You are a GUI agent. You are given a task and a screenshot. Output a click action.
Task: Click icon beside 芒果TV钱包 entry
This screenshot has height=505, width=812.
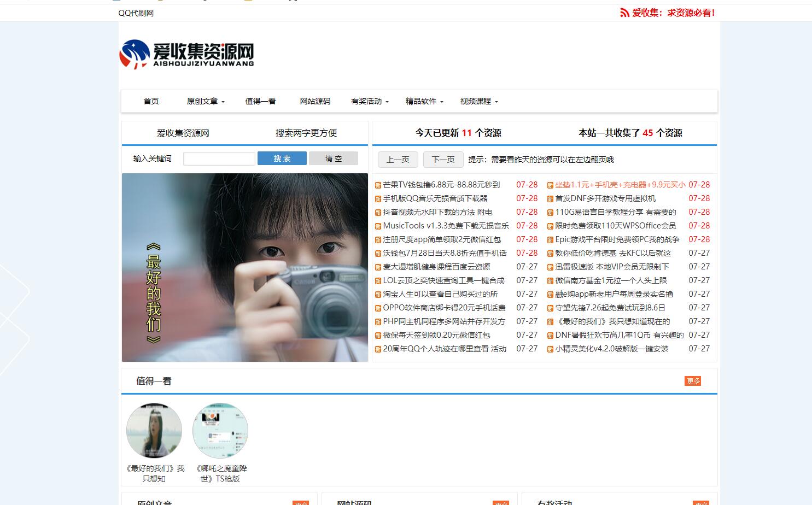378,185
